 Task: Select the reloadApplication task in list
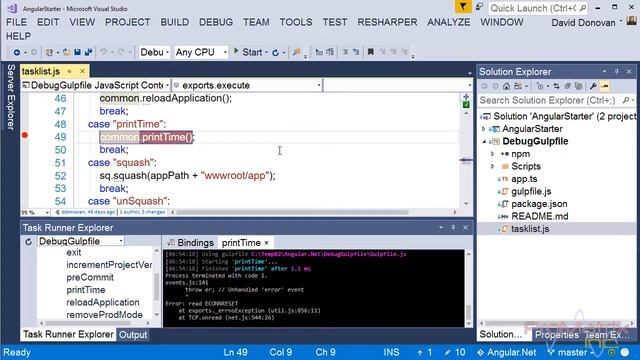[x=103, y=302]
